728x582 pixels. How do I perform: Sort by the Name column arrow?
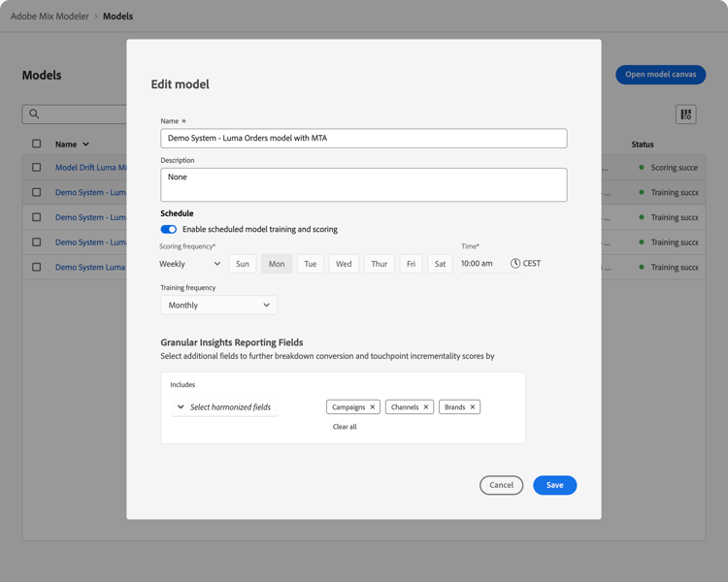click(85, 145)
